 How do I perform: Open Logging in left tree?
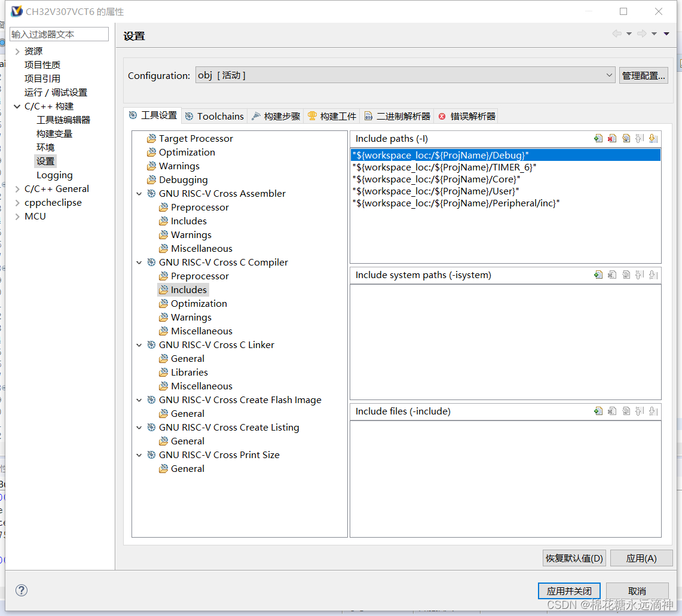click(x=54, y=175)
